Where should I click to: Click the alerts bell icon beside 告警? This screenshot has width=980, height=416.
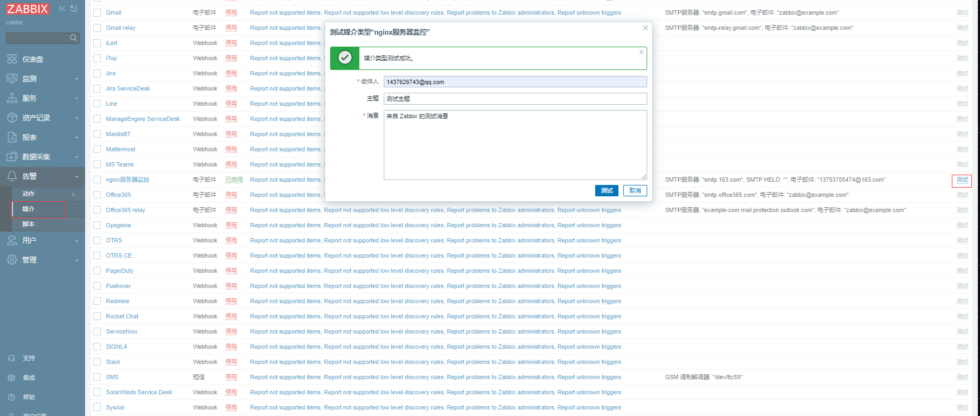12,176
